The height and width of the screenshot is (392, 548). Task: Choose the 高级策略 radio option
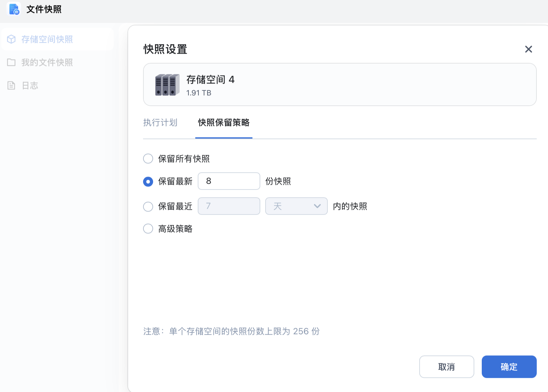148,229
